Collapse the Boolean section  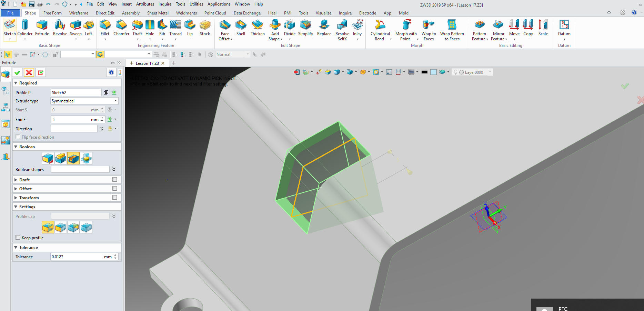16,147
